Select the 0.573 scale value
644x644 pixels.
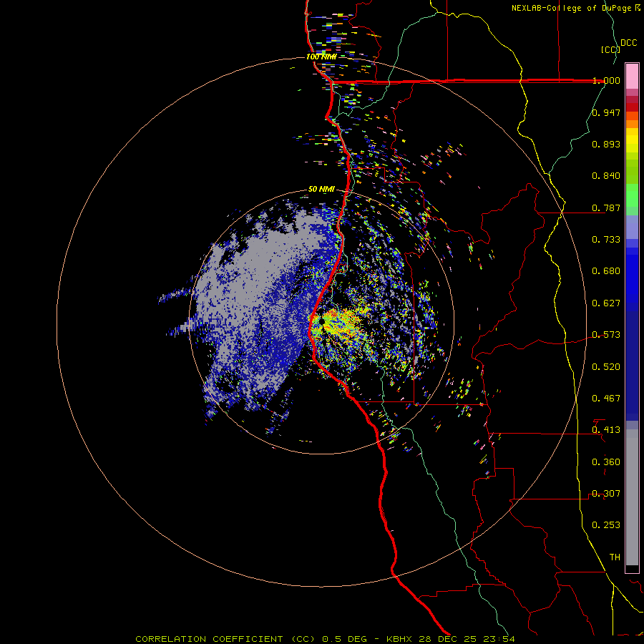(606, 335)
